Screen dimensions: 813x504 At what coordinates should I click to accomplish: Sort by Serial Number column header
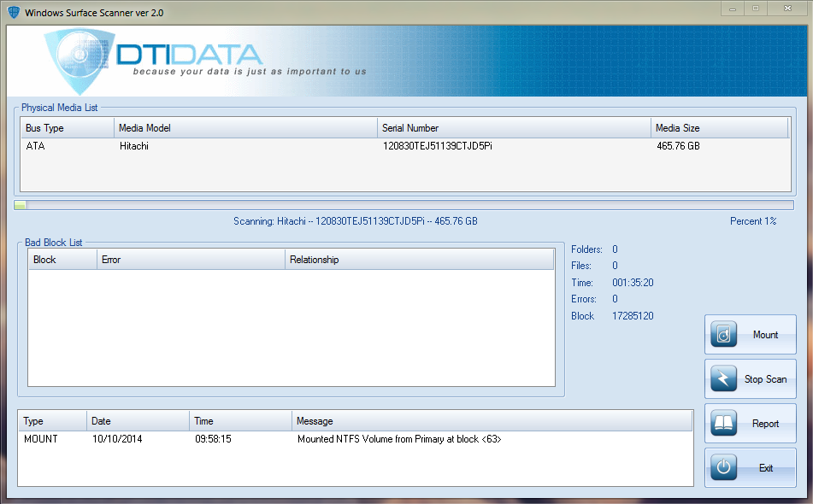pos(513,128)
